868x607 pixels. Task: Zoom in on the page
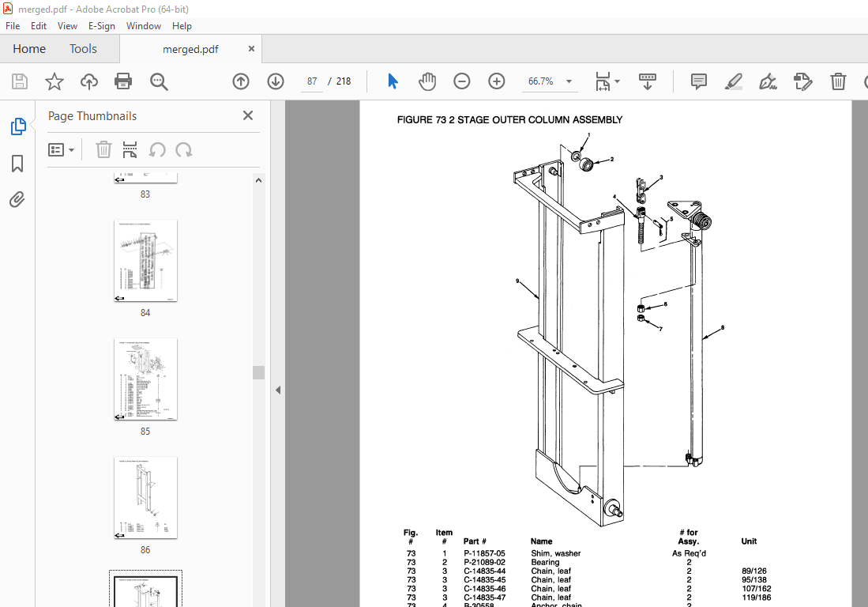[496, 81]
